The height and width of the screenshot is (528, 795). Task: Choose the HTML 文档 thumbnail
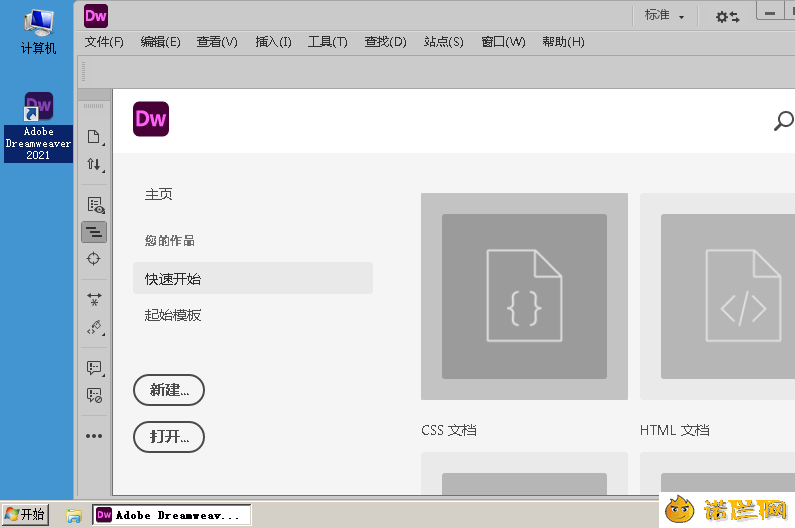coord(717,296)
